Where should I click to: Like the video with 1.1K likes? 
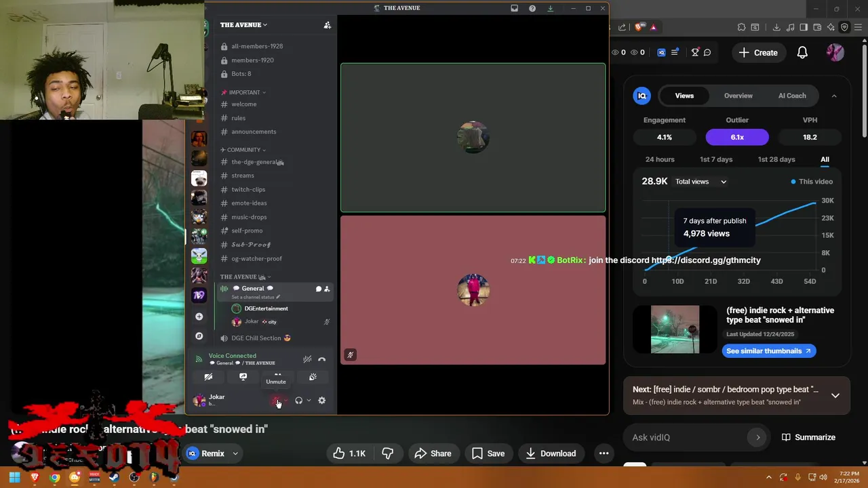point(349,453)
